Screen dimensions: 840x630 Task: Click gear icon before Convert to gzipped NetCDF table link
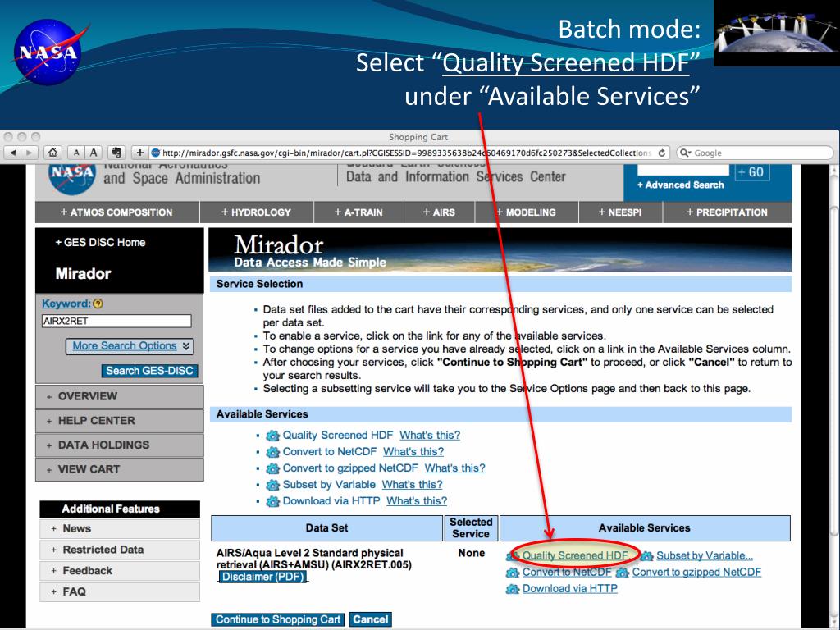pos(623,573)
